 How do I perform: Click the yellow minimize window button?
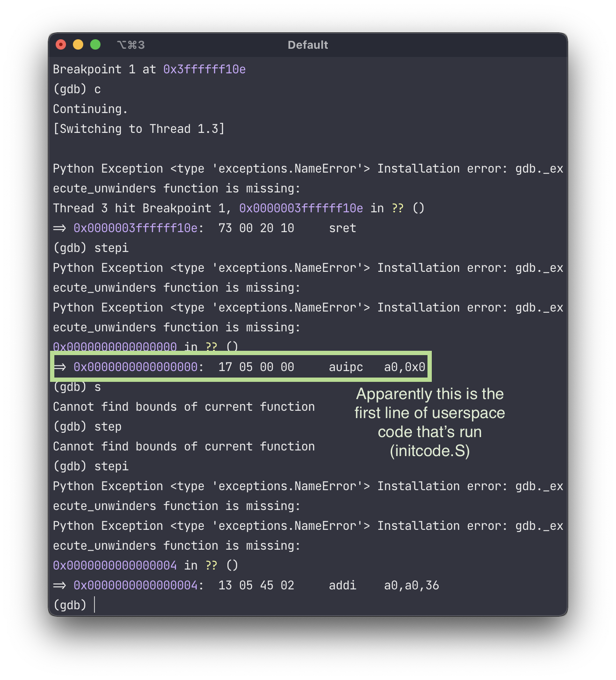(x=78, y=45)
